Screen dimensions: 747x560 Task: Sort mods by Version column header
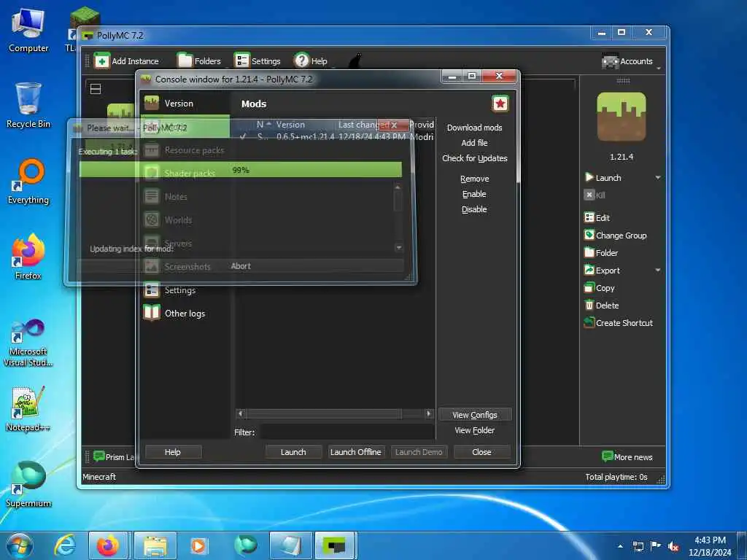pyautogui.click(x=305, y=125)
